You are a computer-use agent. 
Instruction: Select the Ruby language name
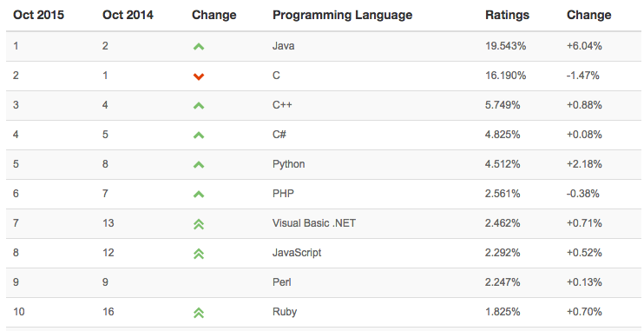(x=285, y=312)
